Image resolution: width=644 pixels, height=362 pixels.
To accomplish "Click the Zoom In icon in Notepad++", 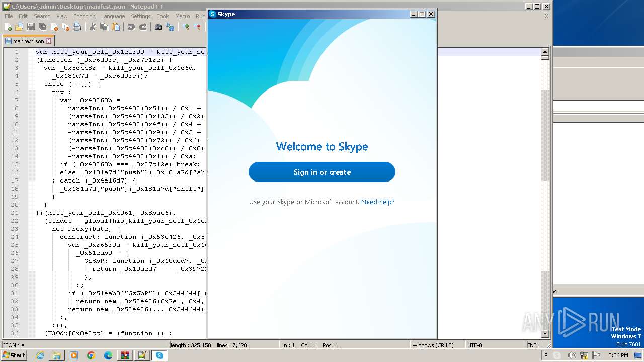I will pyautogui.click(x=186, y=27).
